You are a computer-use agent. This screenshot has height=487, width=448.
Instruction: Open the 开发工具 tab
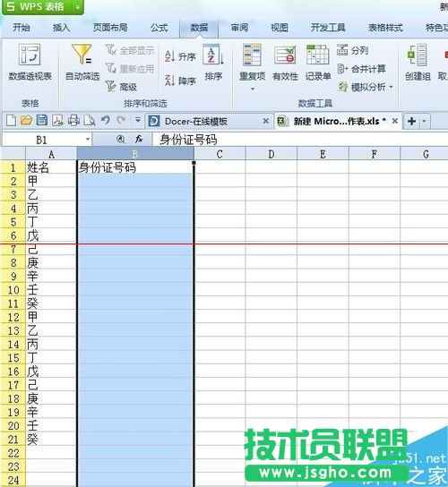(x=328, y=28)
